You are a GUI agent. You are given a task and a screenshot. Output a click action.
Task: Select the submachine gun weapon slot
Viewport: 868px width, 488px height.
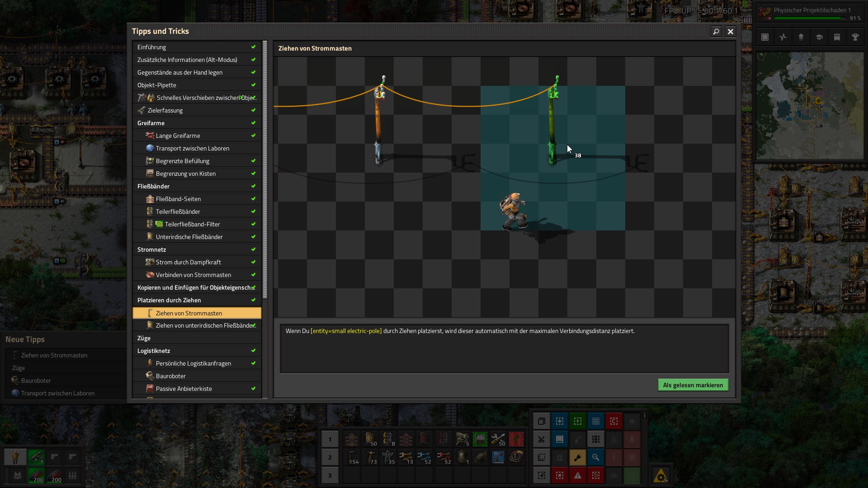tap(36, 457)
